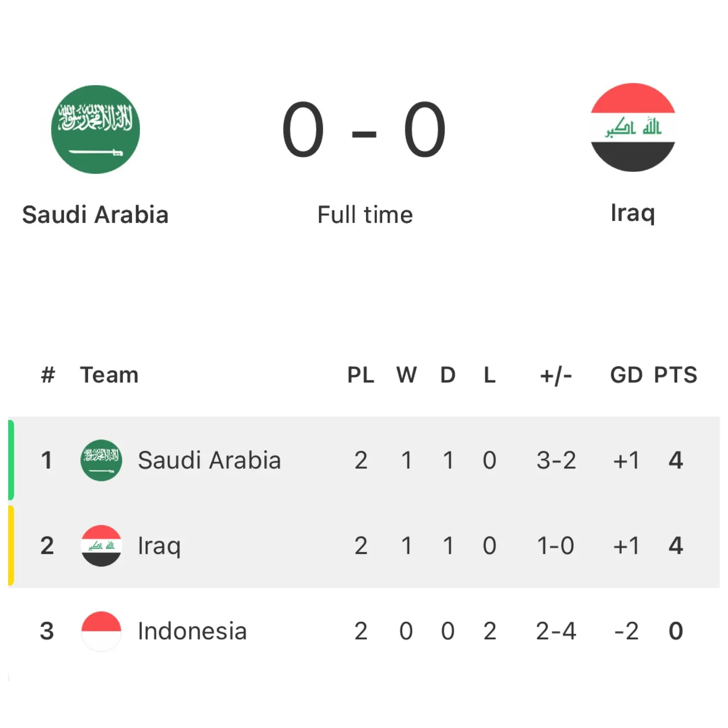Click the large Saudi Arabia flag icon
728x728 pixels.
(96, 130)
